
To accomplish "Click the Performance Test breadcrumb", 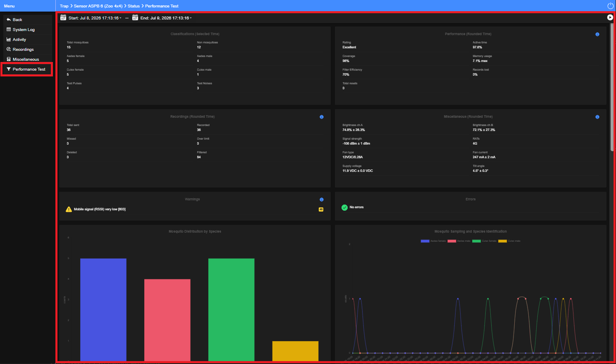I will (162, 6).
